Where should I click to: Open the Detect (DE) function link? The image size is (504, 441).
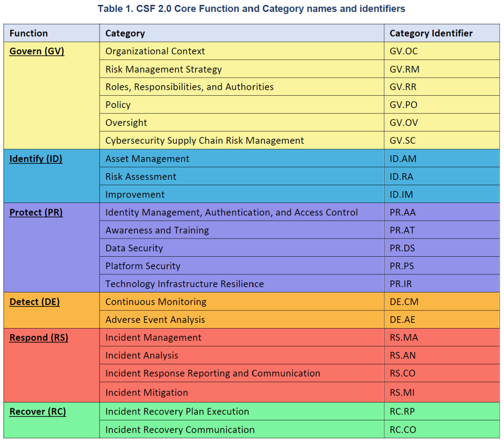34,302
